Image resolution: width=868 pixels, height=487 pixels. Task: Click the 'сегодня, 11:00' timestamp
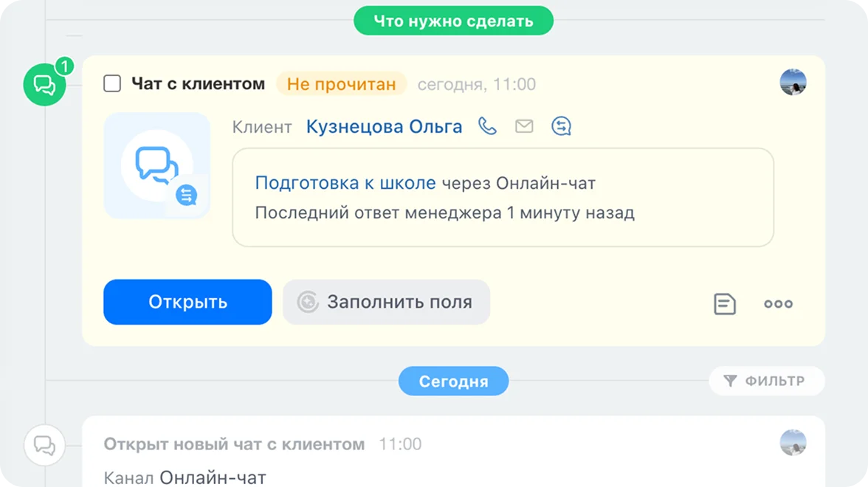(477, 84)
